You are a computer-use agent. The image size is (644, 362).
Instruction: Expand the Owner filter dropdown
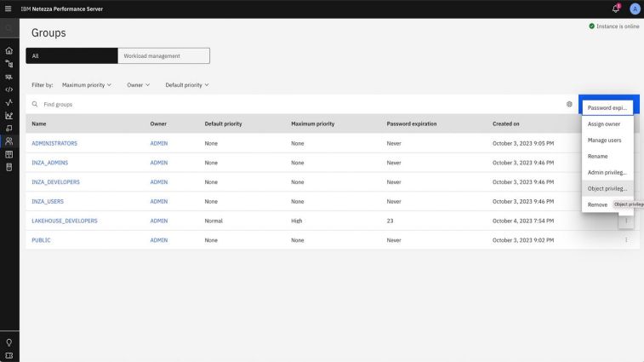coord(138,85)
